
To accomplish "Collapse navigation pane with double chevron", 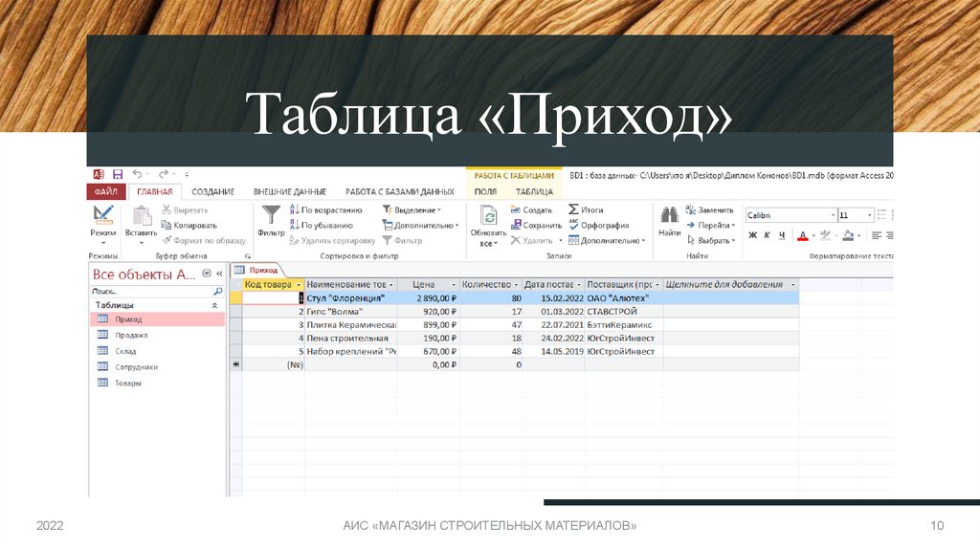I will (x=219, y=274).
